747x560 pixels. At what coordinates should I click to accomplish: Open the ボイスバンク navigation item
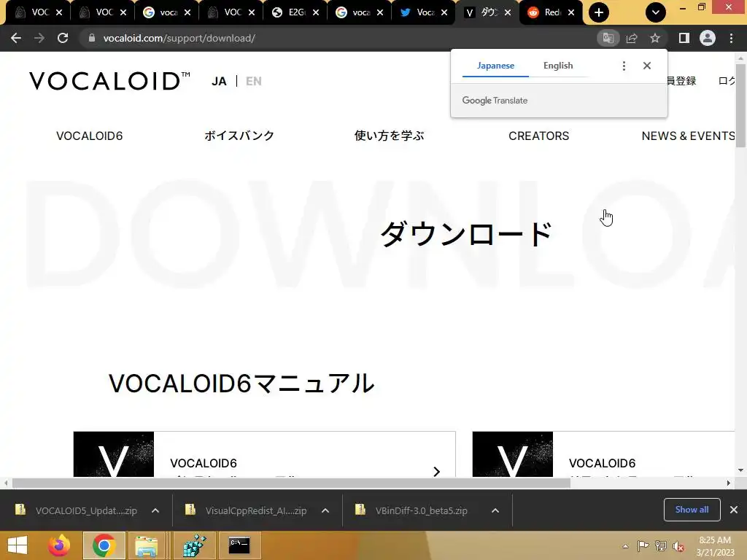point(239,136)
